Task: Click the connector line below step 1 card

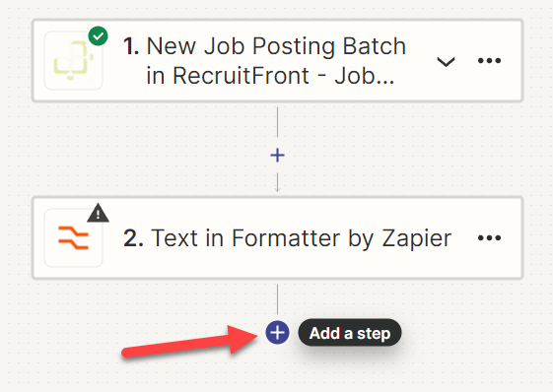Action: [x=278, y=122]
